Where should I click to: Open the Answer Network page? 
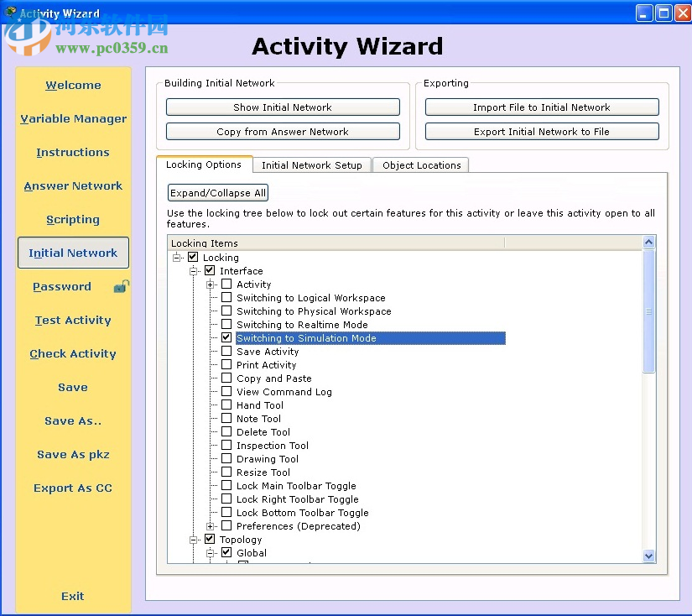click(x=73, y=186)
